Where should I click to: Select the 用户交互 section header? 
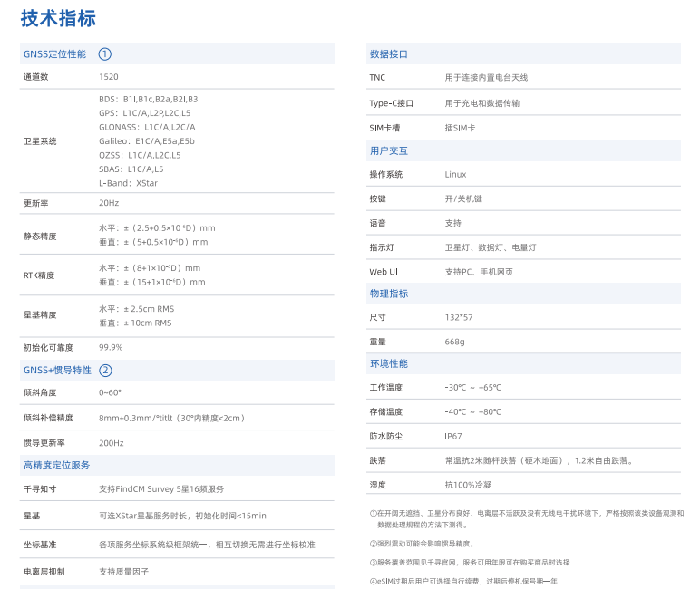(389, 150)
